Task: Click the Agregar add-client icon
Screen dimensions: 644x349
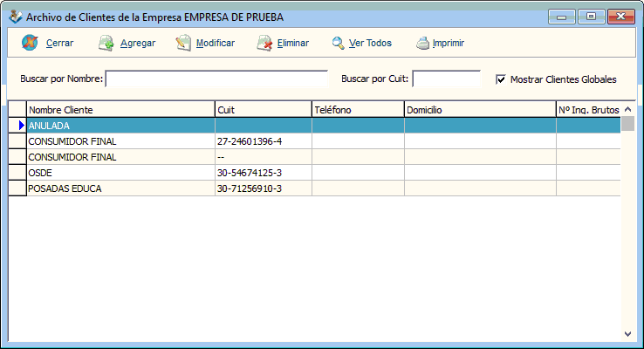Action: coord(106,43)
